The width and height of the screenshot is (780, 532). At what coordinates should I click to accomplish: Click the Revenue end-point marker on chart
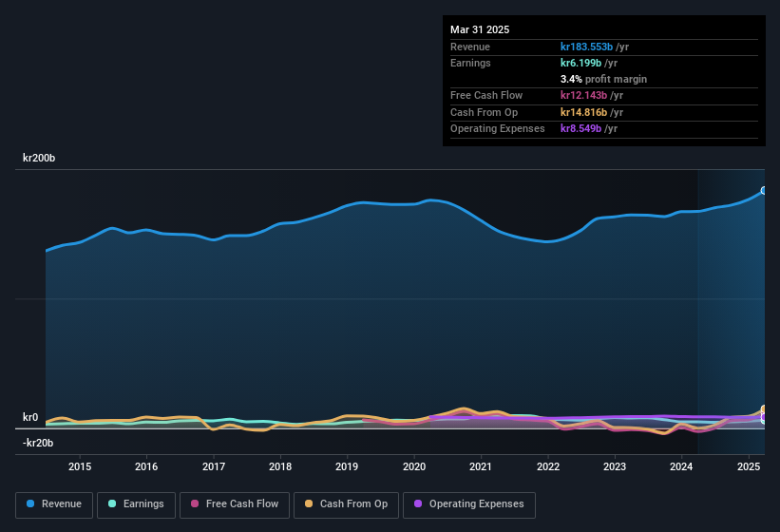[x=765, y=190]
